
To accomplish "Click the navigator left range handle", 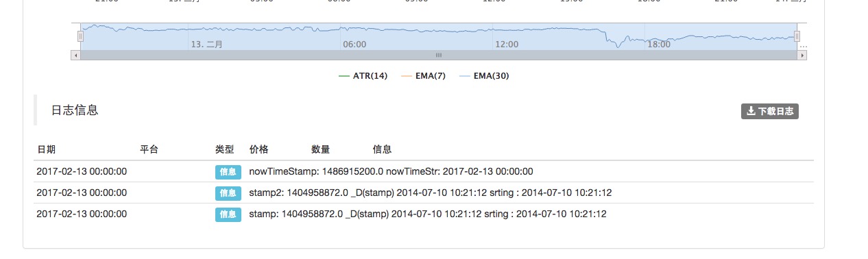I will click(80, 36).
